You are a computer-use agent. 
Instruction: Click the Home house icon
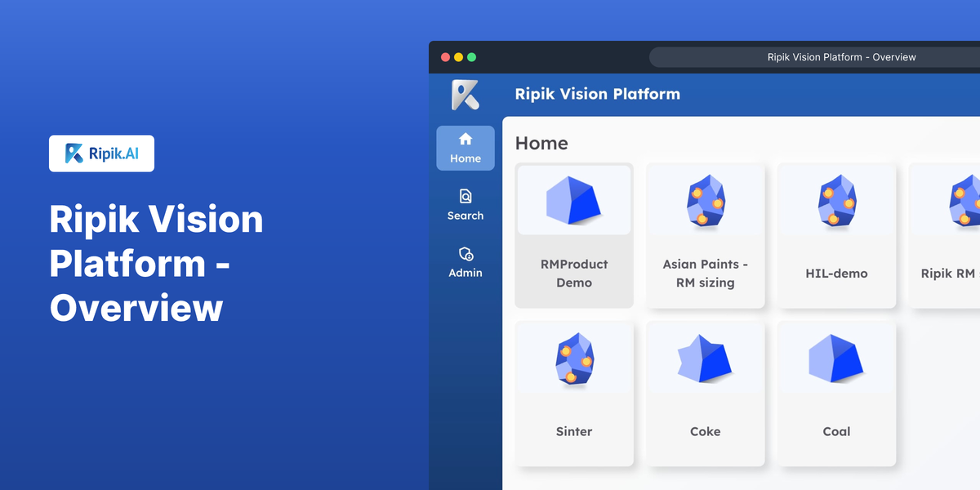(465, 139)
